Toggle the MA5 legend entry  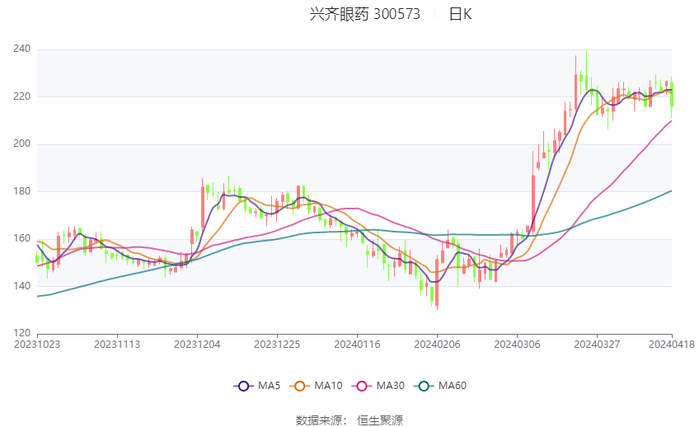[256, 386]
